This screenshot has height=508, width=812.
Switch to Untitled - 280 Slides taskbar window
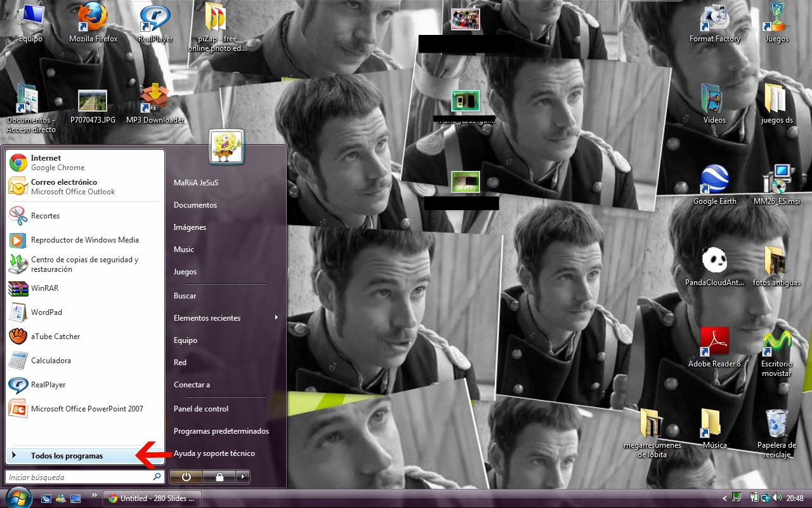(152, 498)
